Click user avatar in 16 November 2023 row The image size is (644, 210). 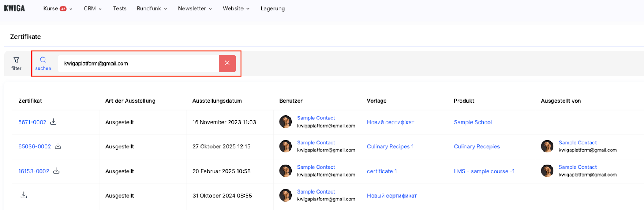[x=285, y=122]
